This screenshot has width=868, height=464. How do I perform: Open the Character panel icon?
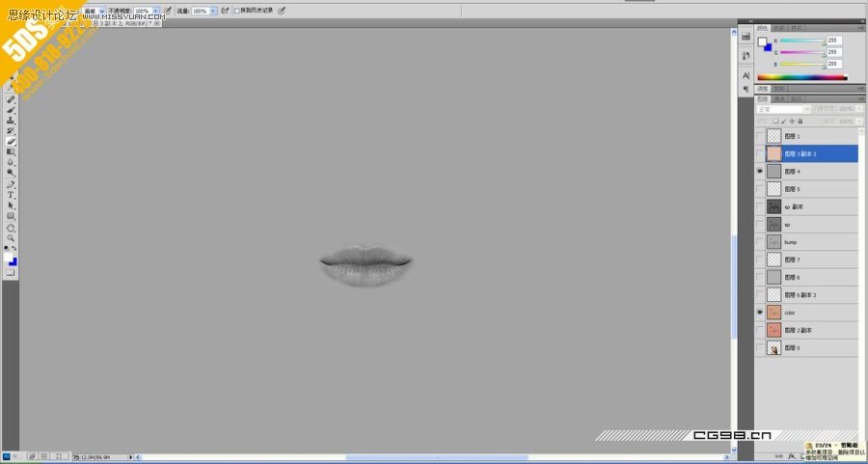746,75
